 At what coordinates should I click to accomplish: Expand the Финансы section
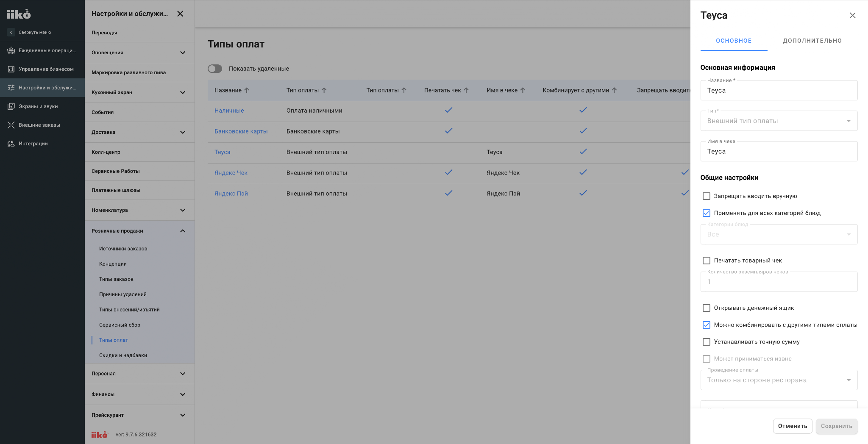(183, 394)
